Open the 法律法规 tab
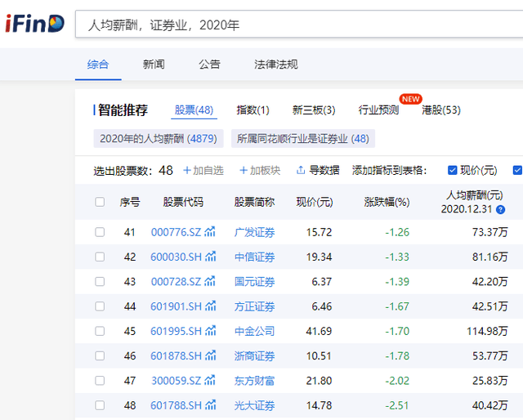This screenshot has width=523, height=420. 276,64
